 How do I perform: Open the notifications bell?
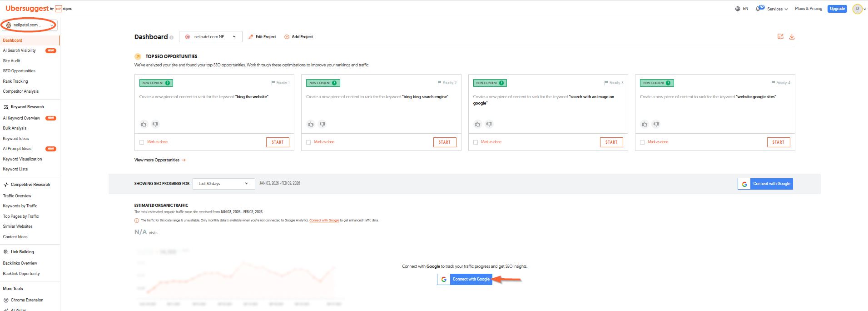[759, 8]
